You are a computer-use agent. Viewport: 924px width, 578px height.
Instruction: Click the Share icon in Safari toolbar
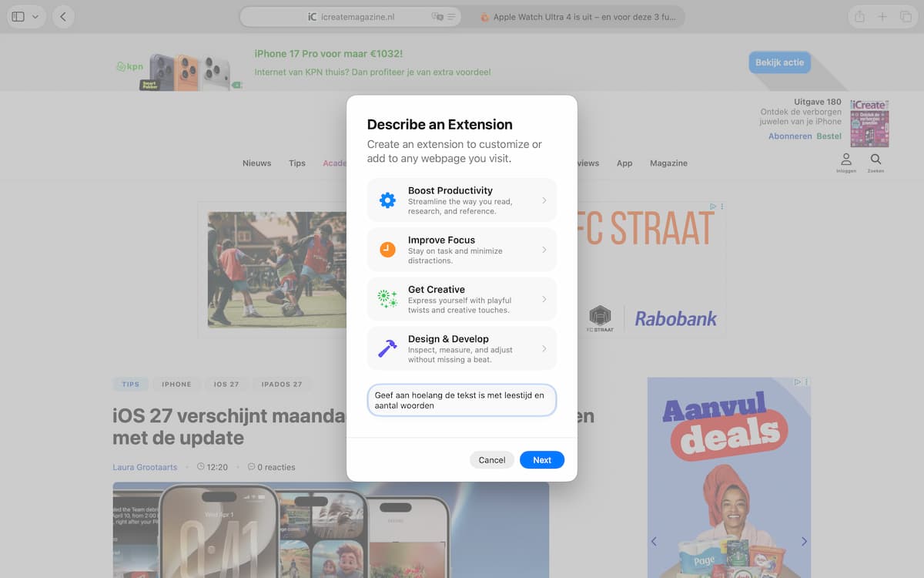click(x=859, y=17)
